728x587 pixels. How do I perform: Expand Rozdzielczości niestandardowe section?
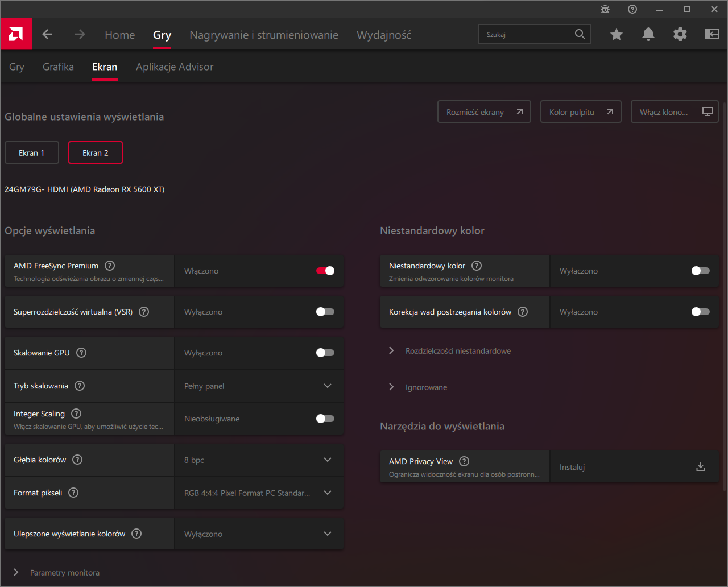[449, 351]
